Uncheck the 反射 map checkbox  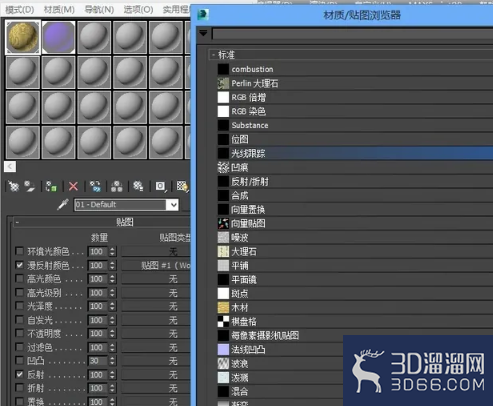click(19, 374)
